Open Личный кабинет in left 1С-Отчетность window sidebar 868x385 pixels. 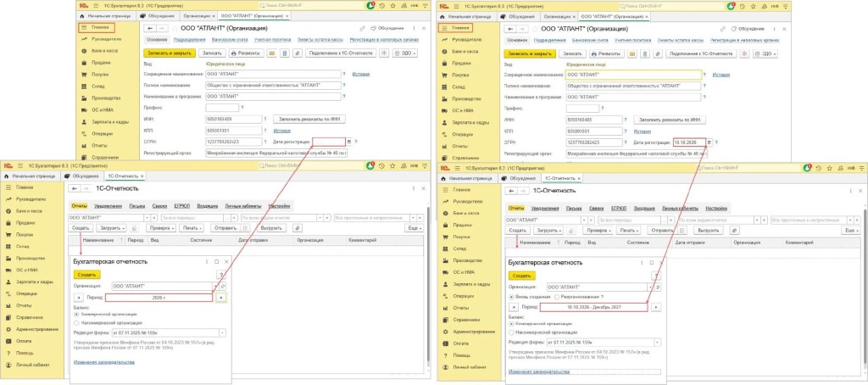pos(33,365)
